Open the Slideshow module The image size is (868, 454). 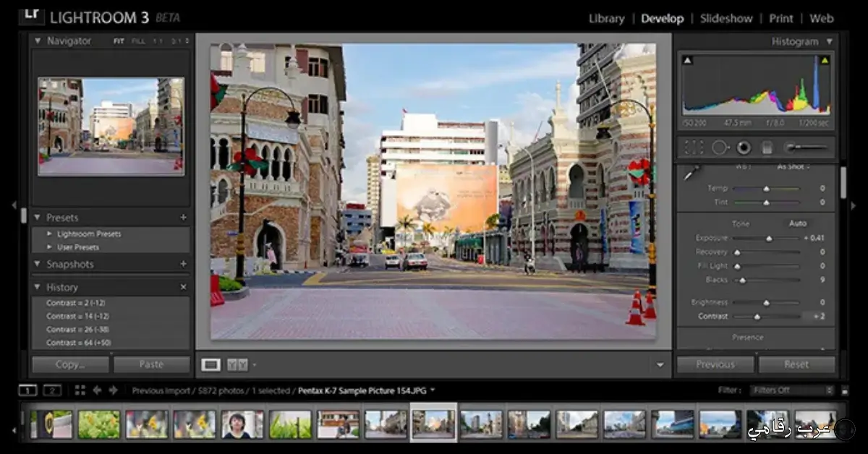(726, 19)
